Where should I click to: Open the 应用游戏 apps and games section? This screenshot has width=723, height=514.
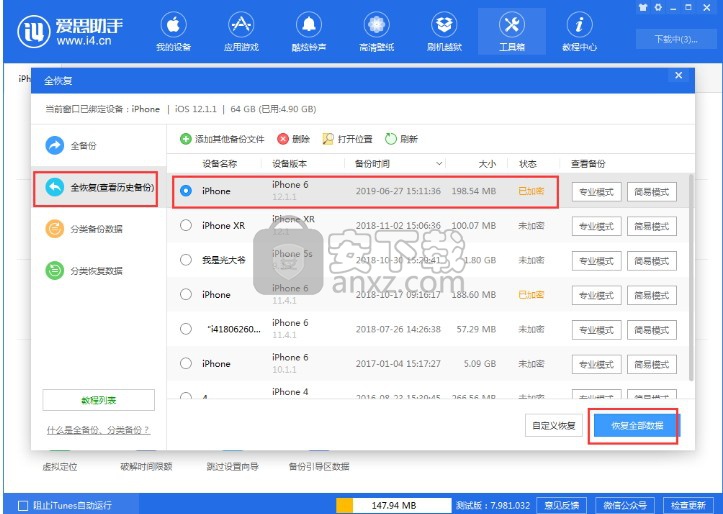(241, 32)
